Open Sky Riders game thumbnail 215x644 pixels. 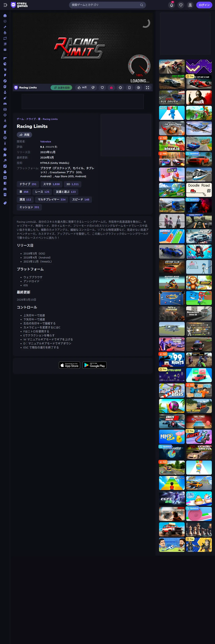tap(172, 390)
